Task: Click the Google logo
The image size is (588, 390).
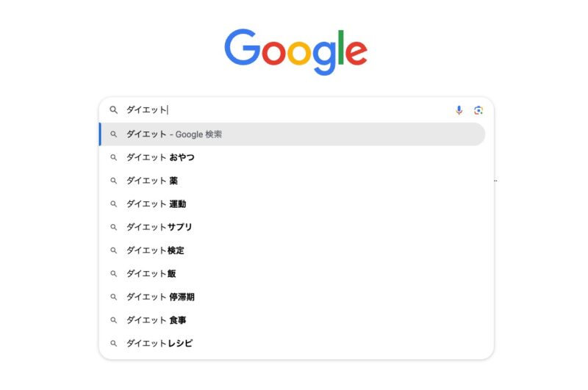Action: (x=296, y=51)
